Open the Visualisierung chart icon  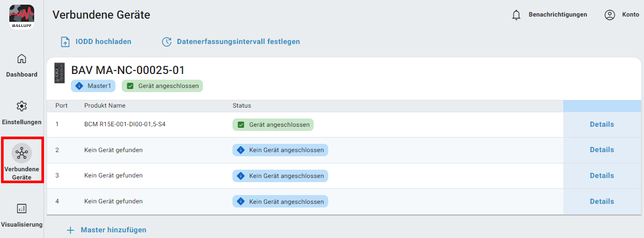point(22,209)
